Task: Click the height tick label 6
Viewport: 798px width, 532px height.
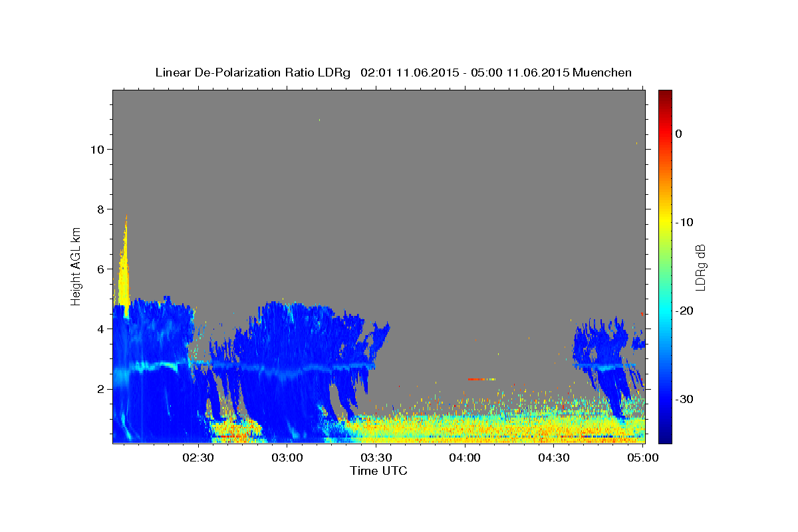Action: point(100,269)
